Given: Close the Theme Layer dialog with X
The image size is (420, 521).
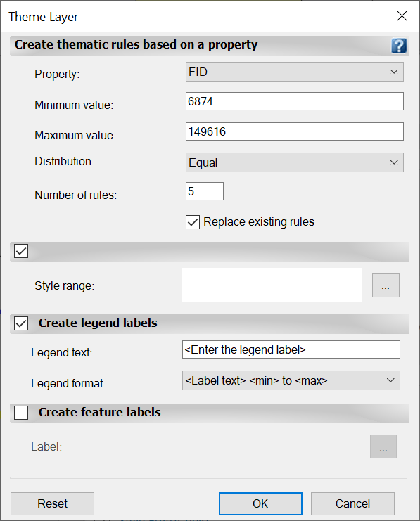Looking at the screenshot, I should pos(402,15).
